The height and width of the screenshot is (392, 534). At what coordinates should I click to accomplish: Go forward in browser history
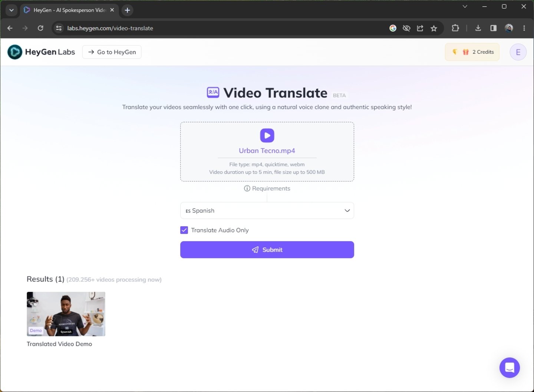[25, 28]
